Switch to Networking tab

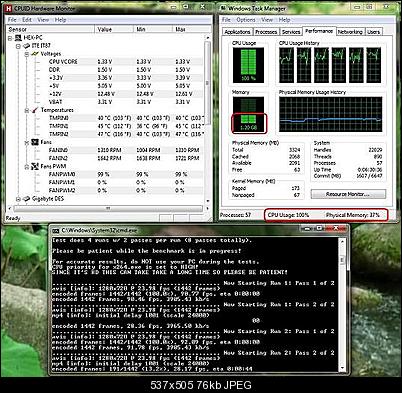[350, 32]
